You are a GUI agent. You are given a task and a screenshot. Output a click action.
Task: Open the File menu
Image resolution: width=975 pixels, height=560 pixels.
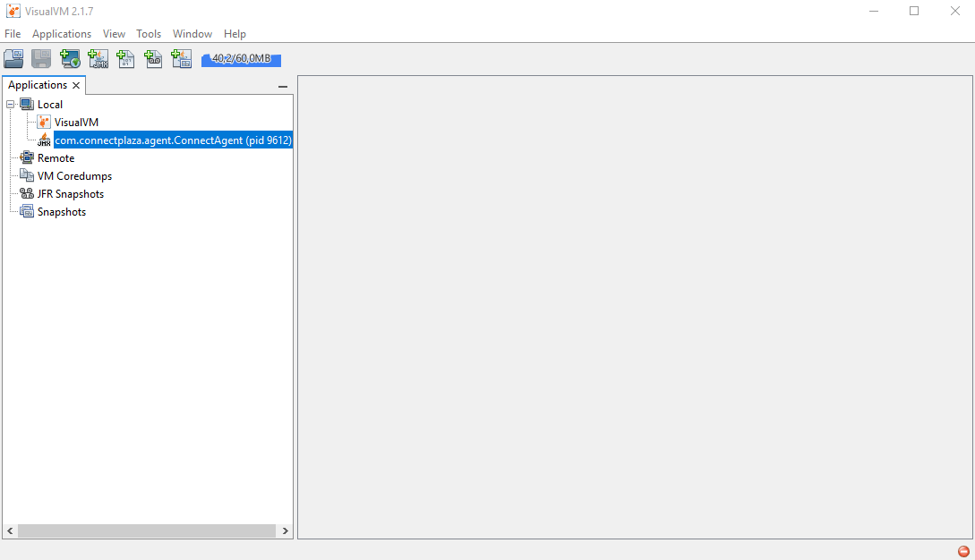pyautogui.click(x=13, y=34)
